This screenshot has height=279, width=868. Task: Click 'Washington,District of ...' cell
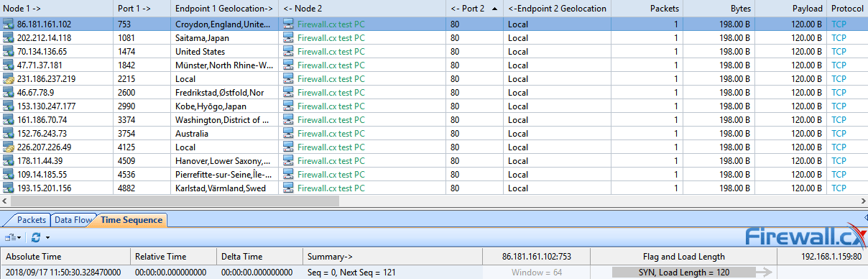224,120
